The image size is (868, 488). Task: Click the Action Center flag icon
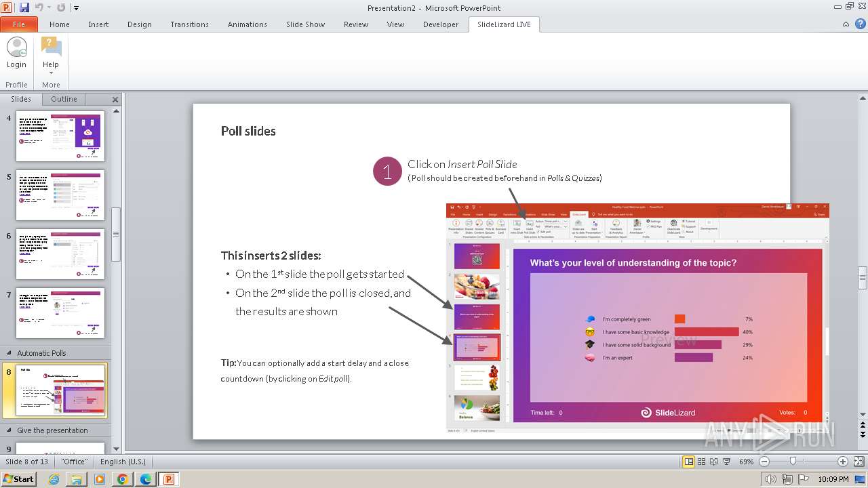pyautogui.click(x=804, y=479)
